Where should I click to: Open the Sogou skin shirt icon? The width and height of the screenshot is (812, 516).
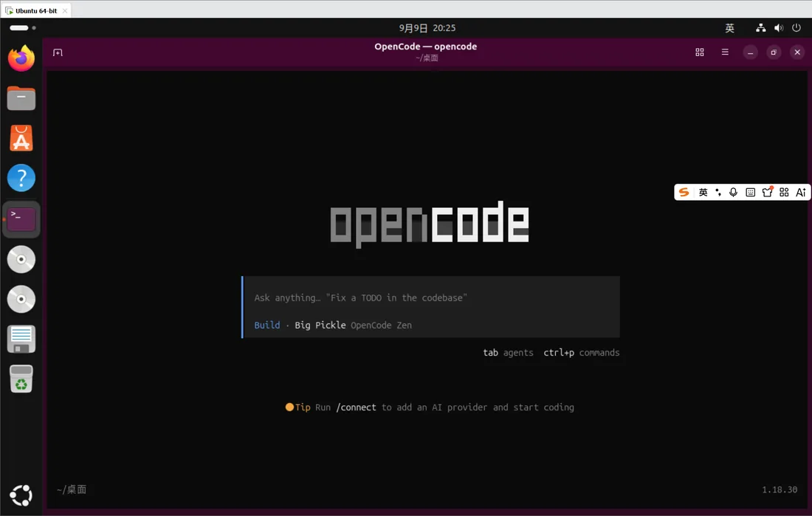pyautogui.click(x=768, y=192)
